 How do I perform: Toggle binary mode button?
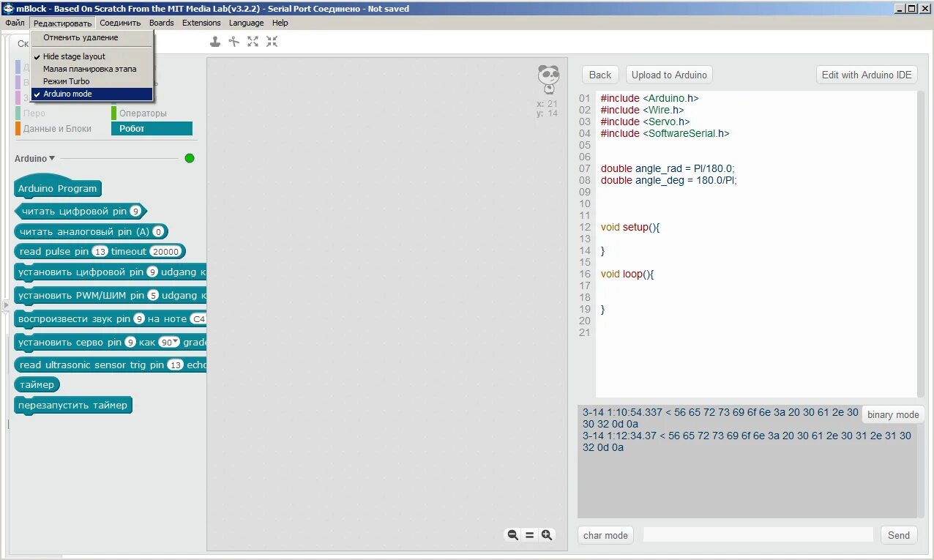coord(893,414)
